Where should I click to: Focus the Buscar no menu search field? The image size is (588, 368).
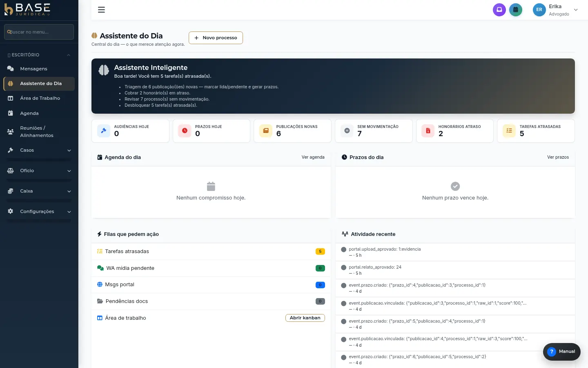pyautogui.click(x=39, y=32)
